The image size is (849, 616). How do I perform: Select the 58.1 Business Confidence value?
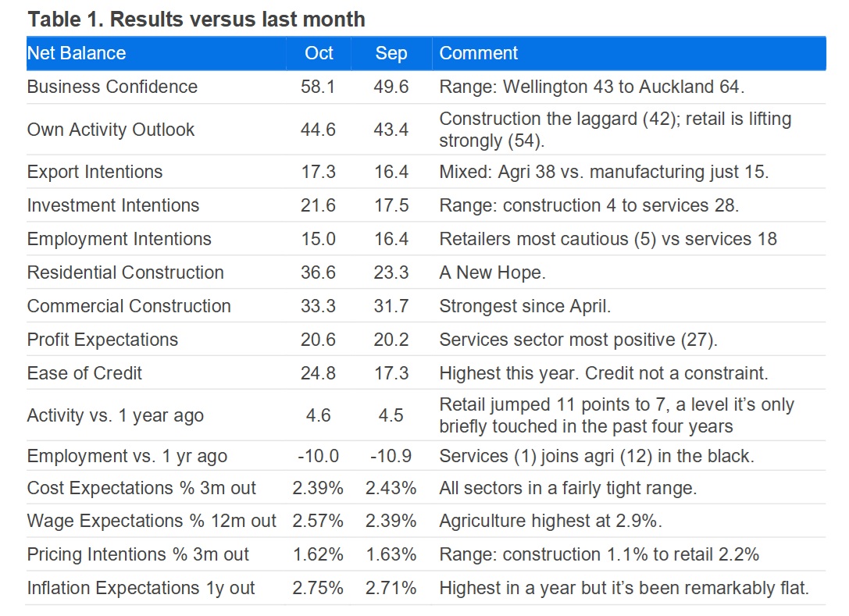click(318, 87)
